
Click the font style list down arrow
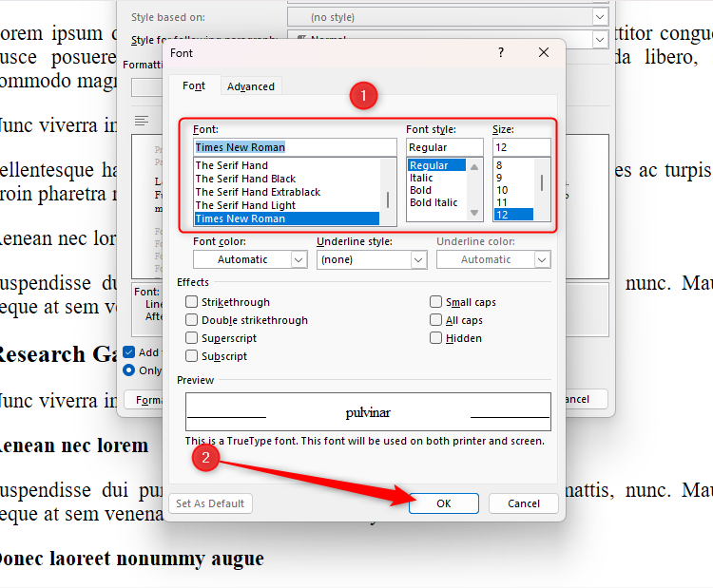click(474, 213)
